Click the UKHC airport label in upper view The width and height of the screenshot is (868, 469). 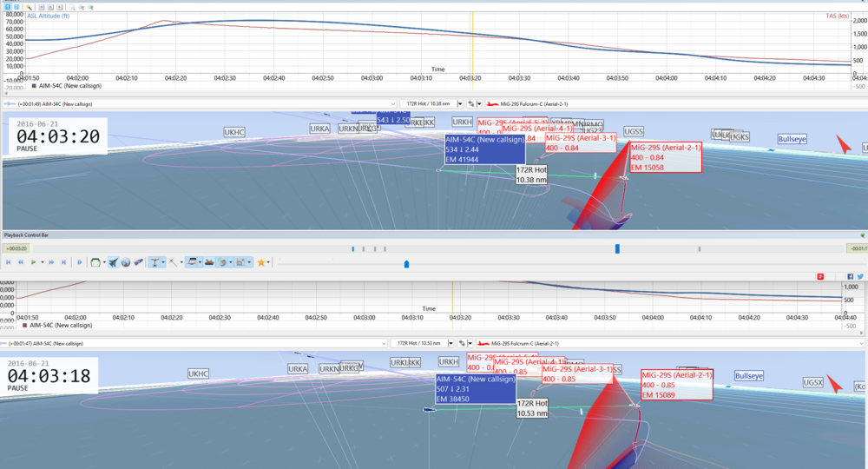coord(234,132)
